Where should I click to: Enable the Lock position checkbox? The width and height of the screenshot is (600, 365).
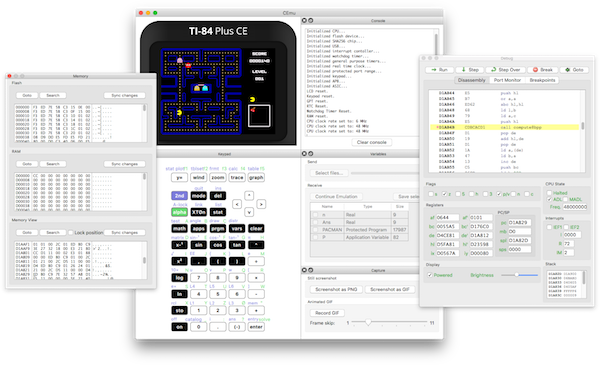(70, 232)
